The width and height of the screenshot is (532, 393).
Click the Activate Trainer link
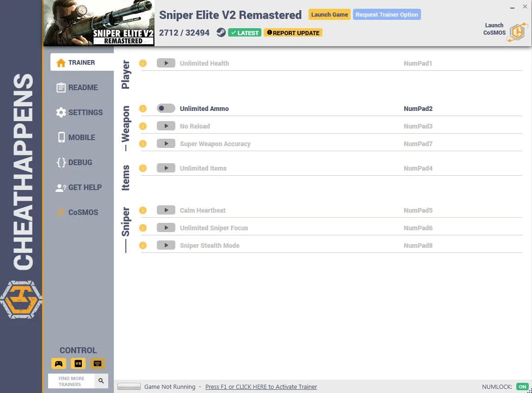click(261, 387)
